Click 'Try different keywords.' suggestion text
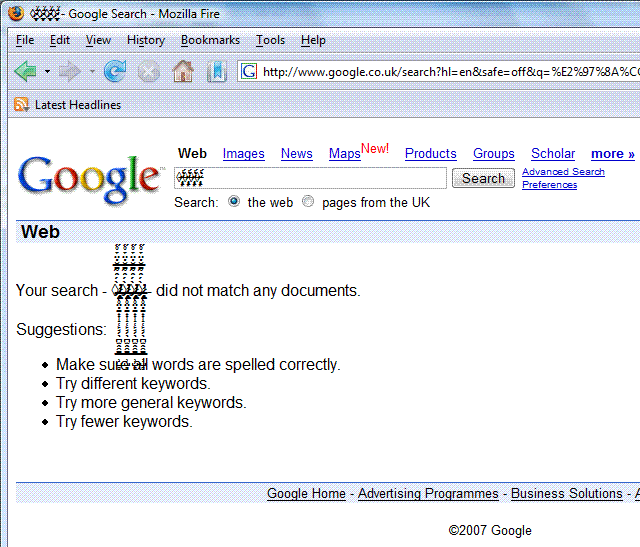The image size is (640, 547). pos(133,384)
